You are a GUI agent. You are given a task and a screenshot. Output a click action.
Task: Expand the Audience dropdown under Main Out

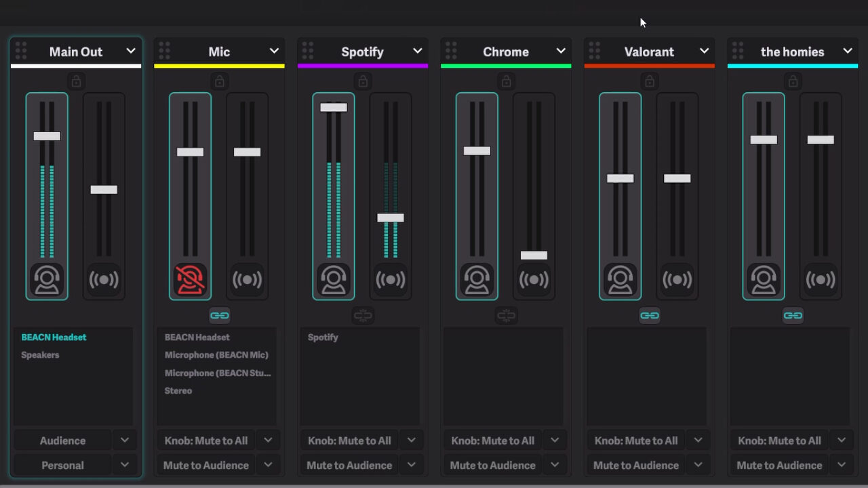coord(125,441)
